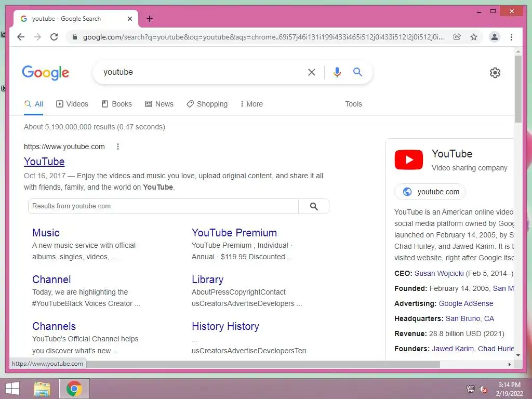Open the three-dot menu beside youtube.com result
The image size is (532, 399).
[118, 147]
